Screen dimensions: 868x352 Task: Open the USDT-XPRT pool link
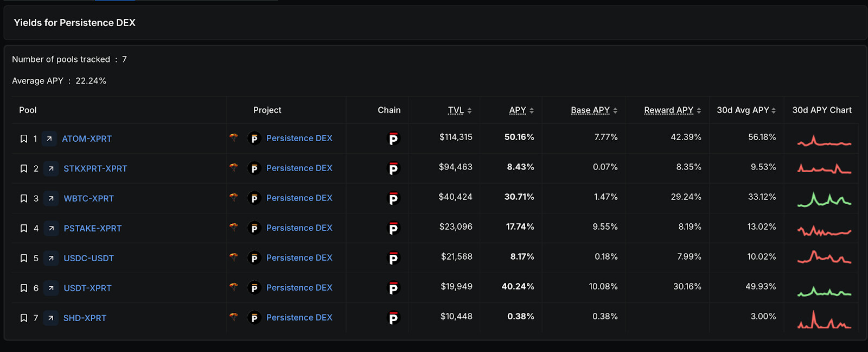click(x=87, y=288)
